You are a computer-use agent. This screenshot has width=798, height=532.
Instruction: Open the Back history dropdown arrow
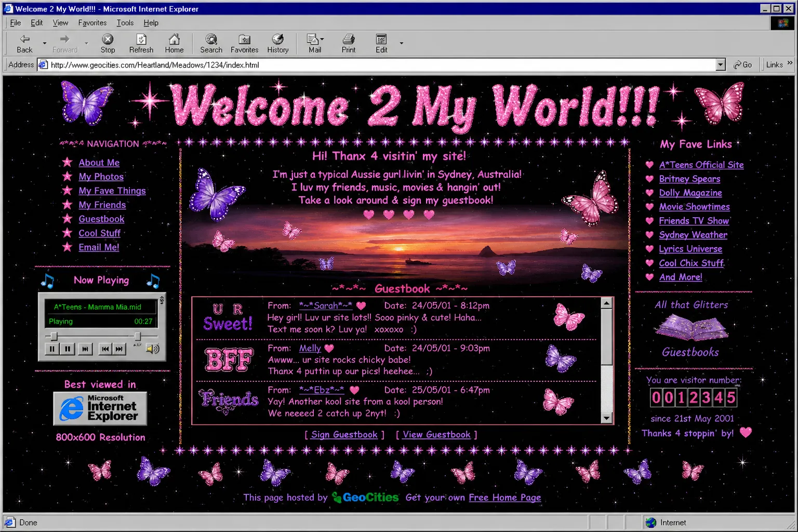click(45, 44)
